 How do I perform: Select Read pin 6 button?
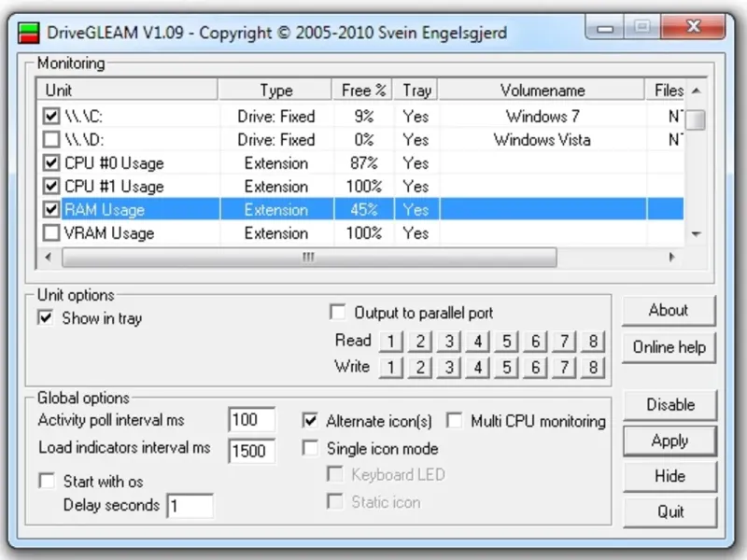pyautogui.click(x=535, y=342)
